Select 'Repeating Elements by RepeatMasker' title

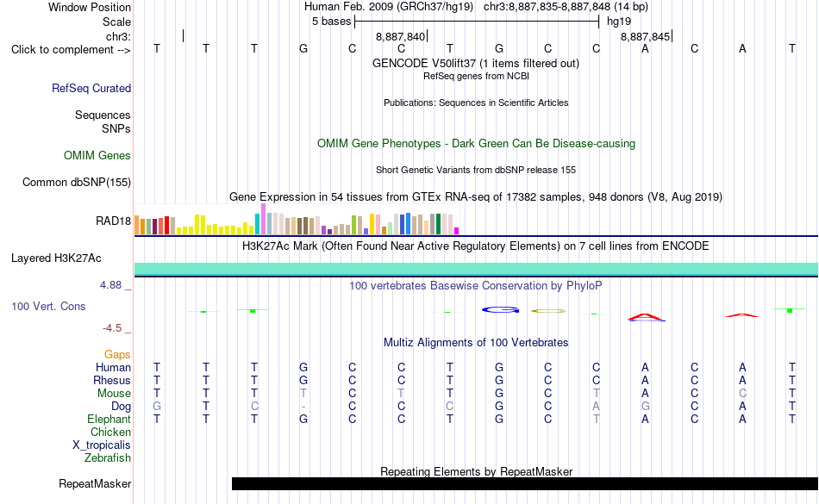(x=477, y=471)
